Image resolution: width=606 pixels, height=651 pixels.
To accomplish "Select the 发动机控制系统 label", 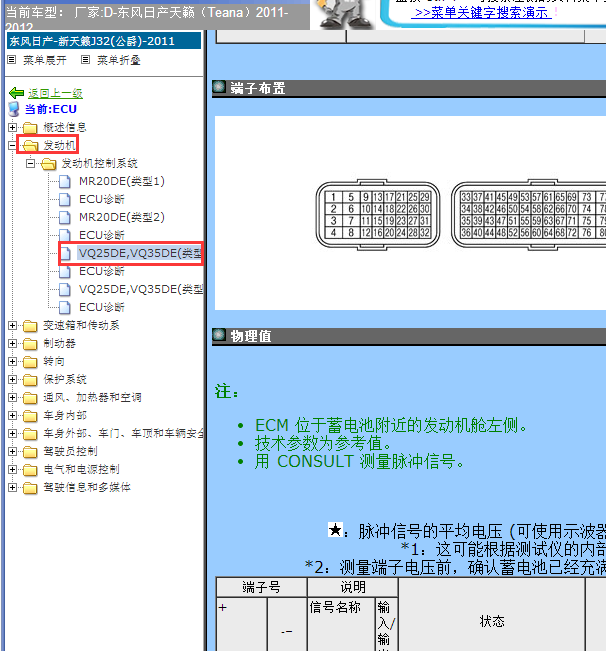I will click(x=100, y=163).
